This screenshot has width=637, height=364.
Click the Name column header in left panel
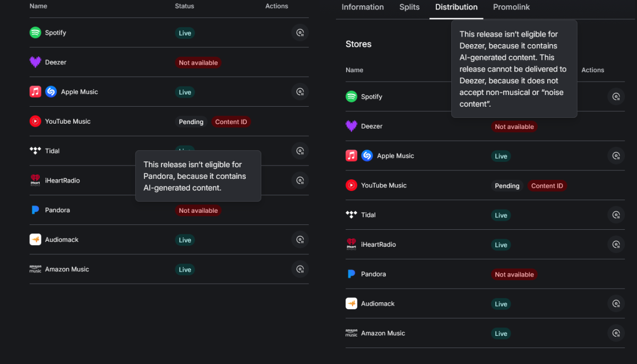point(38,6)
